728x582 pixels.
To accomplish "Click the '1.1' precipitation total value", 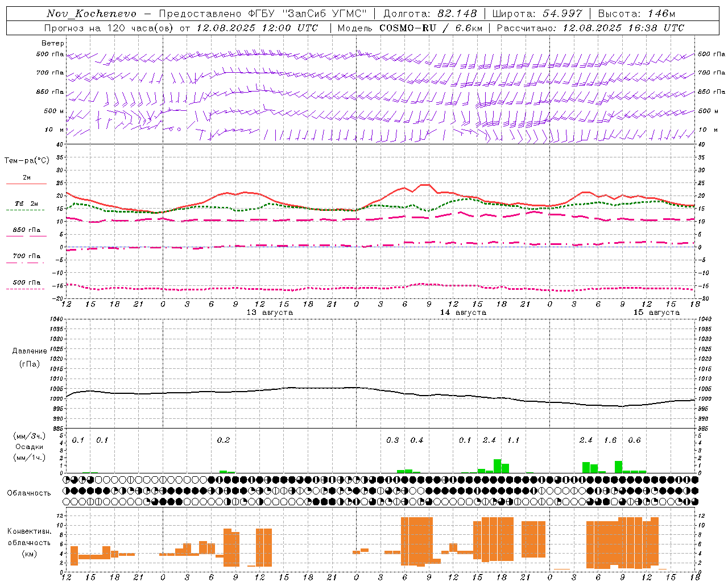I will (514, 440).
